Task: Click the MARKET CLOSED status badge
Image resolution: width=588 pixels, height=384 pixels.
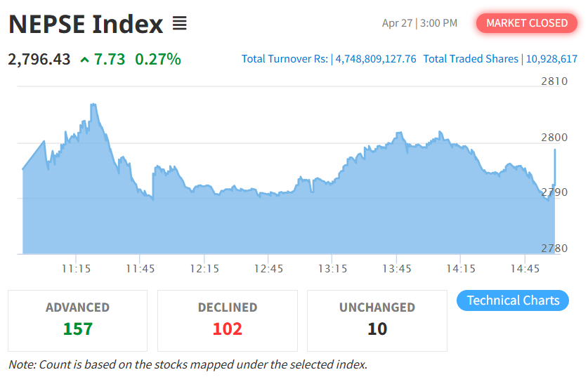Action: pyautogui.click(x=527, y=23)
